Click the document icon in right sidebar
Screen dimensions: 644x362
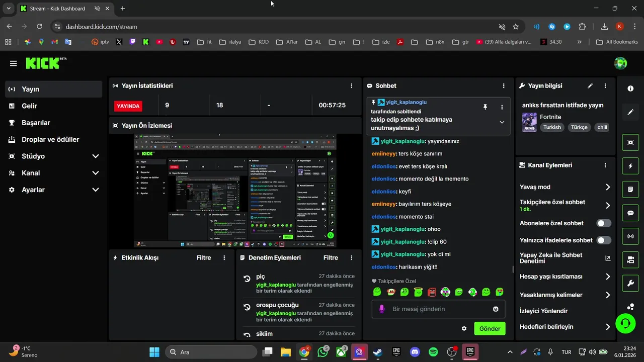(630, 190)
